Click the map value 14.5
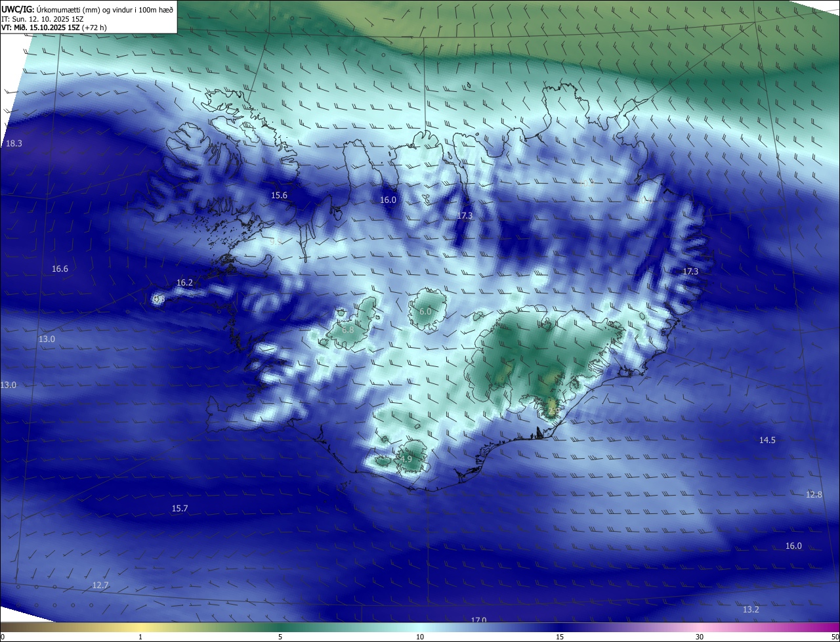The height and width of the screenshot is (642, 840). tap(768, 440)
